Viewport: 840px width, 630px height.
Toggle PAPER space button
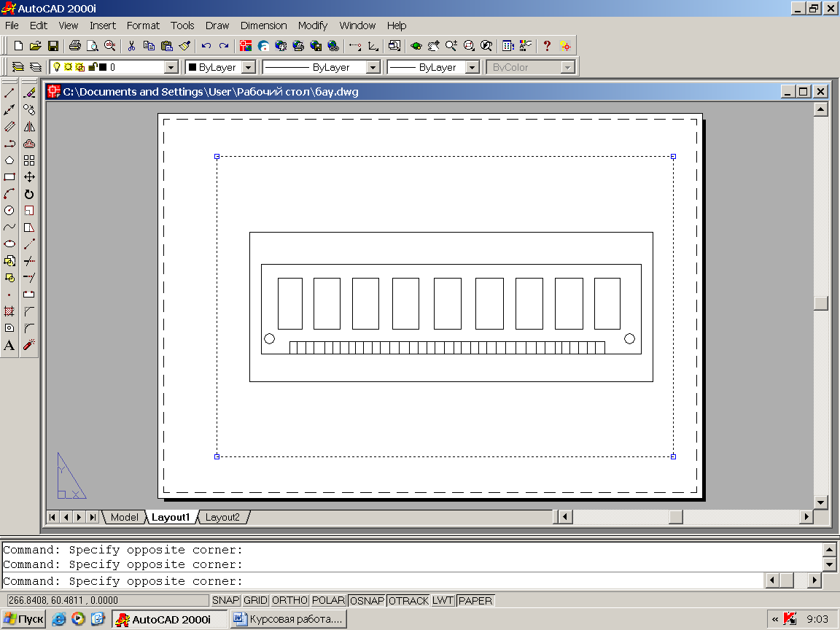(x=475, y=601)
